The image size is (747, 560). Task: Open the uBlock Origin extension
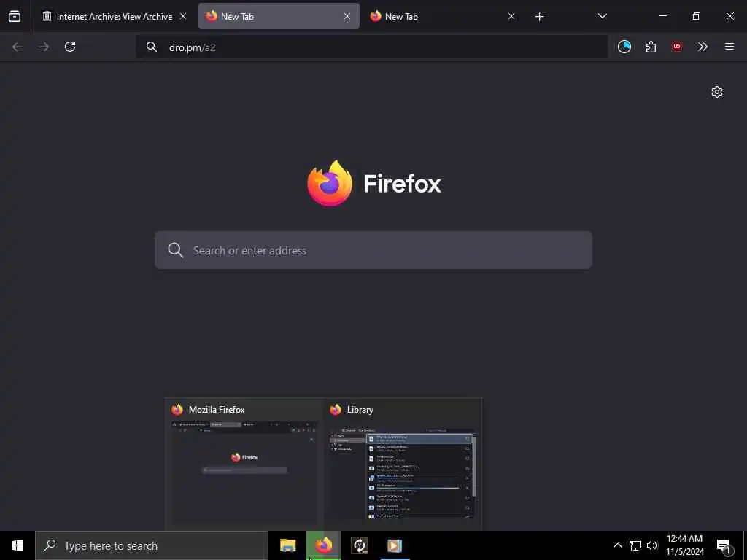(x=677, y=47)
